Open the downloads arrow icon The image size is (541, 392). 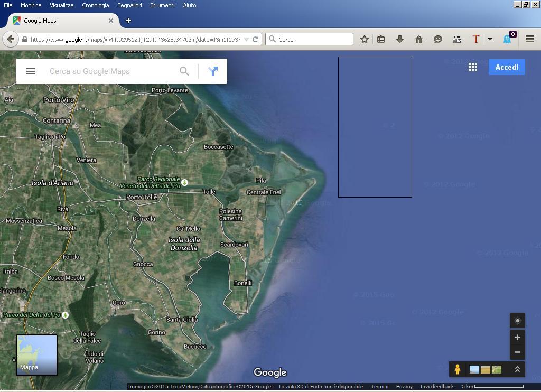click(400, 39)
